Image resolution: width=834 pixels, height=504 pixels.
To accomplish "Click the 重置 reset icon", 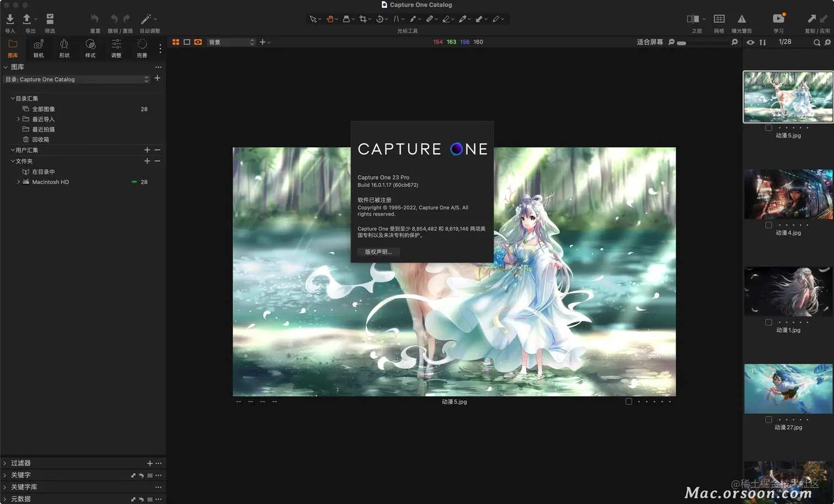I will [x=95, y=19].
